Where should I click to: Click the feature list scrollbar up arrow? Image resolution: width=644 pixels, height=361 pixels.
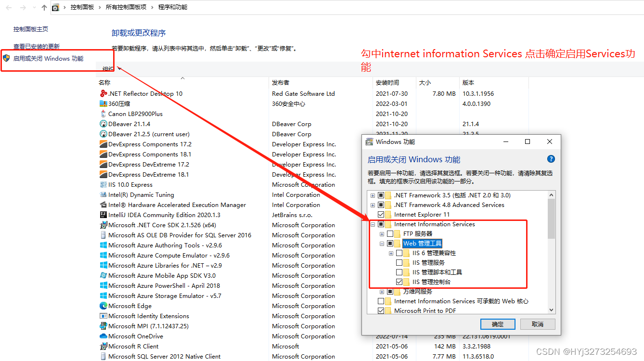click(552, 195)
